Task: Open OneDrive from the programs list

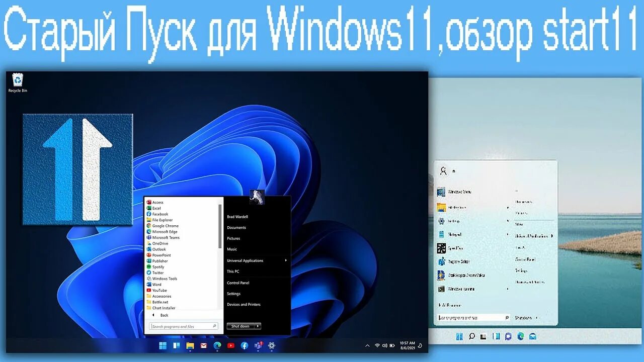Action: click(157, 243)
